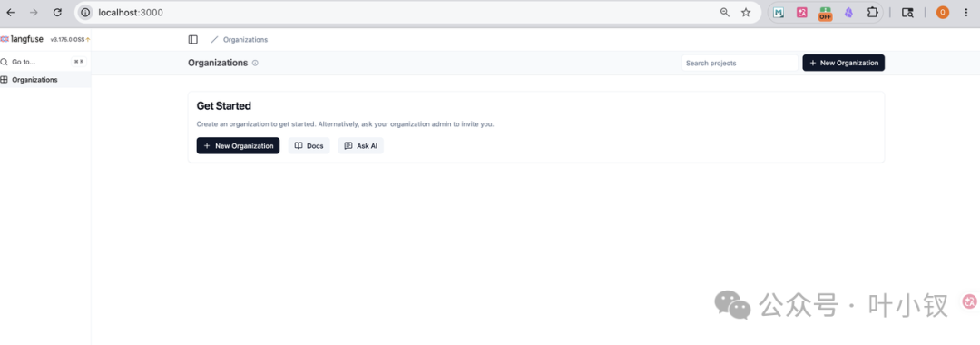The image size is (980, 345).
Task: Open the Extensions puzzle piece menu
Action: pos(872,13)
